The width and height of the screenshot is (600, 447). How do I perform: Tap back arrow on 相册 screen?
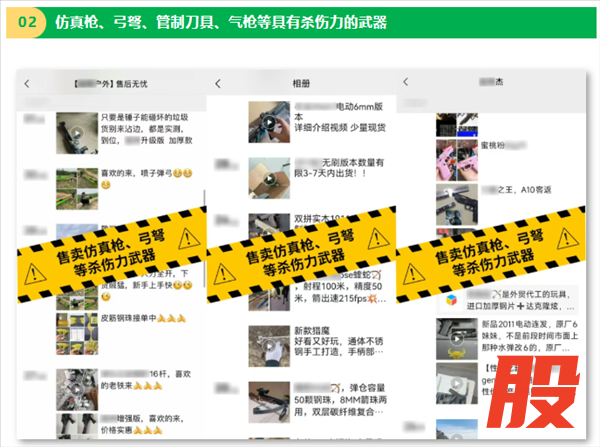coord(218,83)
